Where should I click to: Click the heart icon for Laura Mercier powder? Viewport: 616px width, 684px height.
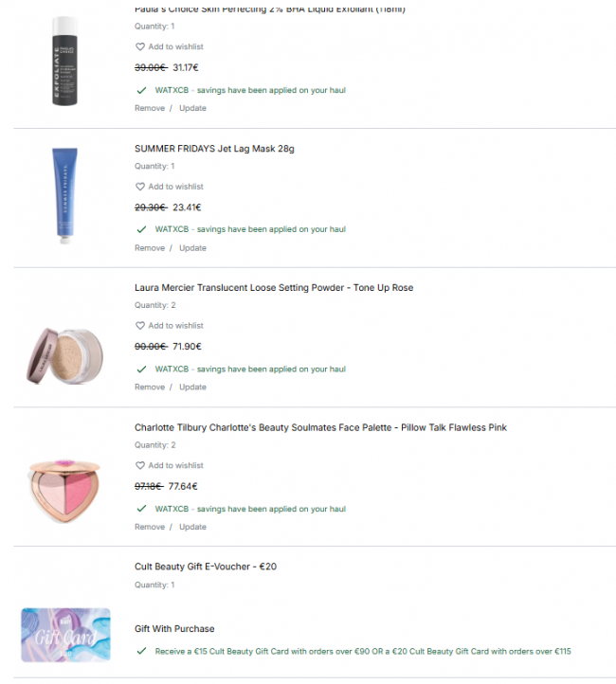tap(140, 326)
